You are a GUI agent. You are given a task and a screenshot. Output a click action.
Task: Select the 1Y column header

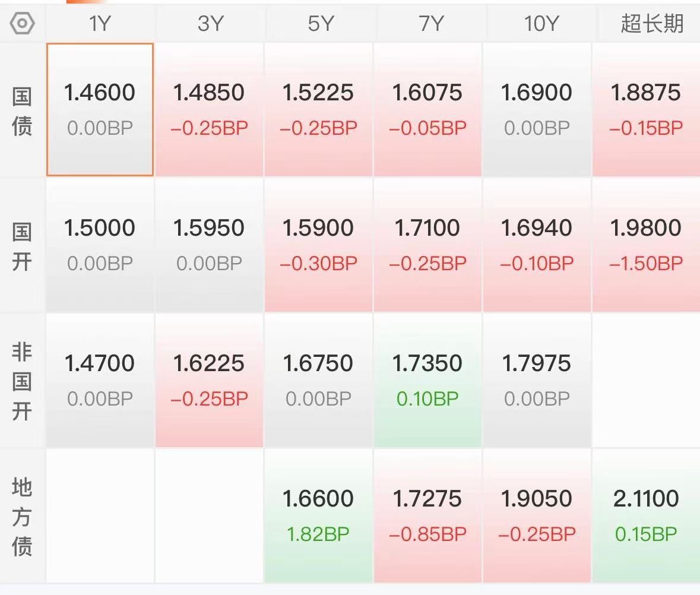100,23
